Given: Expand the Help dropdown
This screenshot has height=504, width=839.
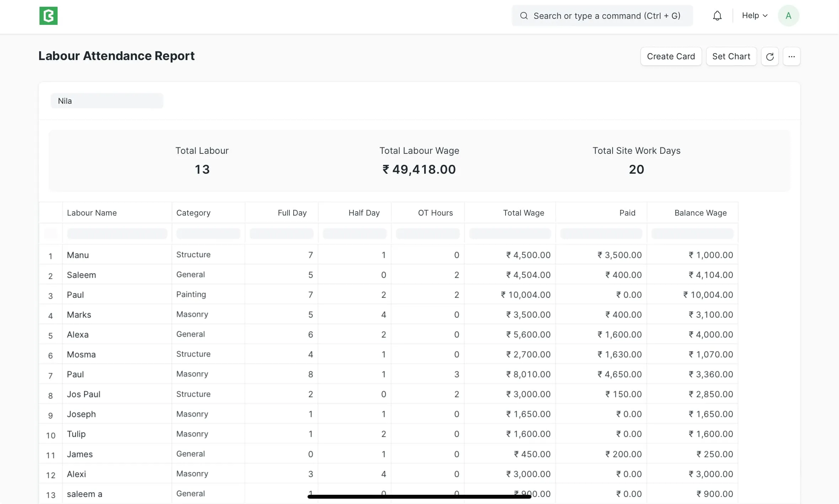Looking at the screenshot, I should [x=754, y=16].
